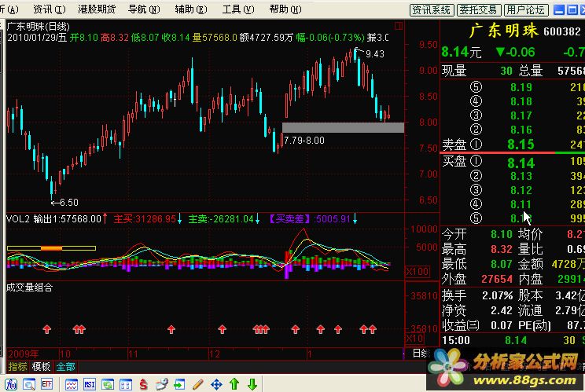Screen dimensions: 585x392
Task: Open the 工具(V) menu
Action: tap(238, 9)
